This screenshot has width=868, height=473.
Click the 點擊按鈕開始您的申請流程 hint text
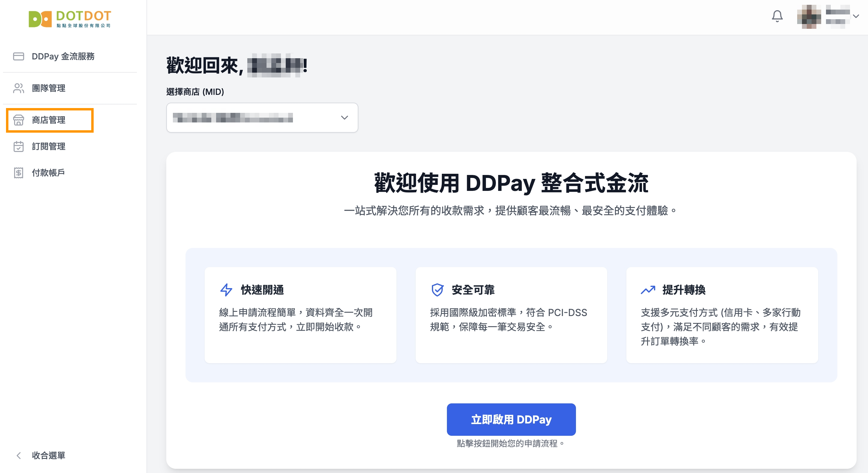[511, 443]
